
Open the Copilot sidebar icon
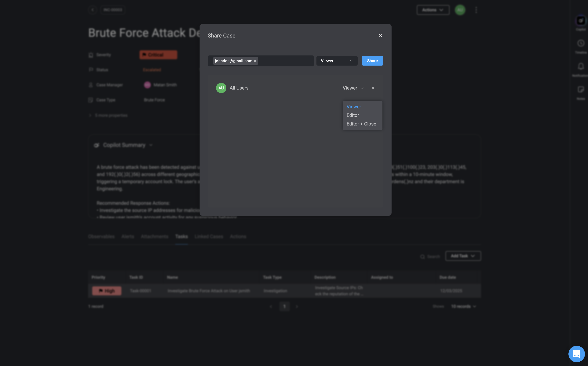coord(581,21)
